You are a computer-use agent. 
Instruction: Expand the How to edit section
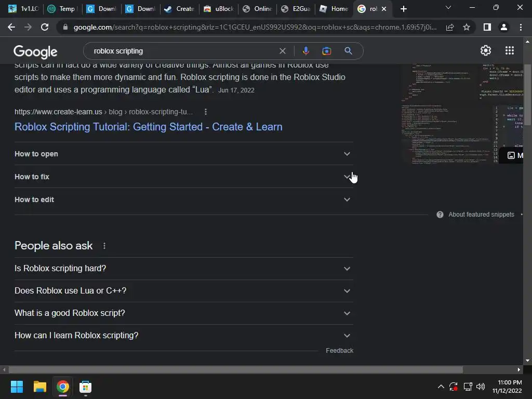183,199
